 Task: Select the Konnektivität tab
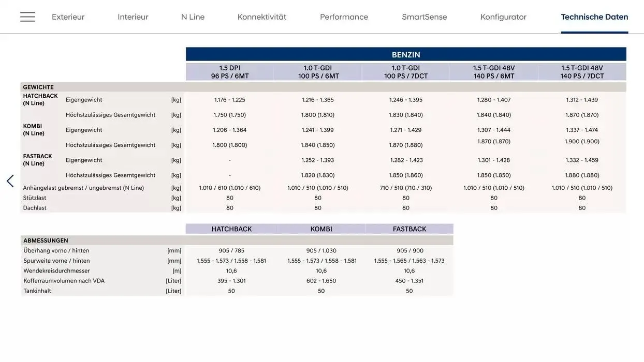[261, 17]
